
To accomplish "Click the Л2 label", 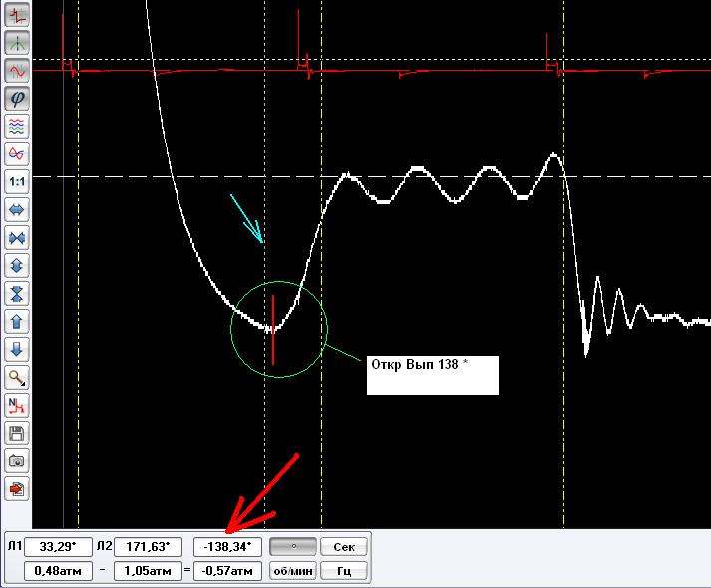I will [x=104, y=546].
